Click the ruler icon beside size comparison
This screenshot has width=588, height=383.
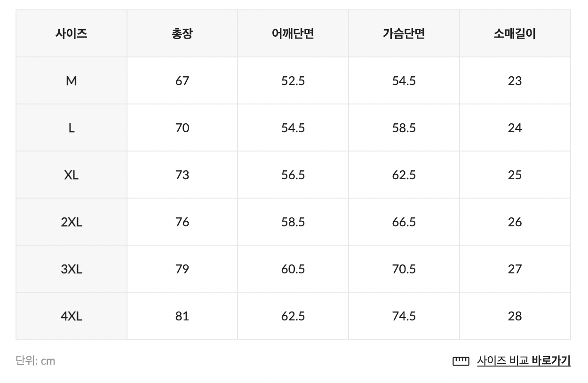pos(461,361)
